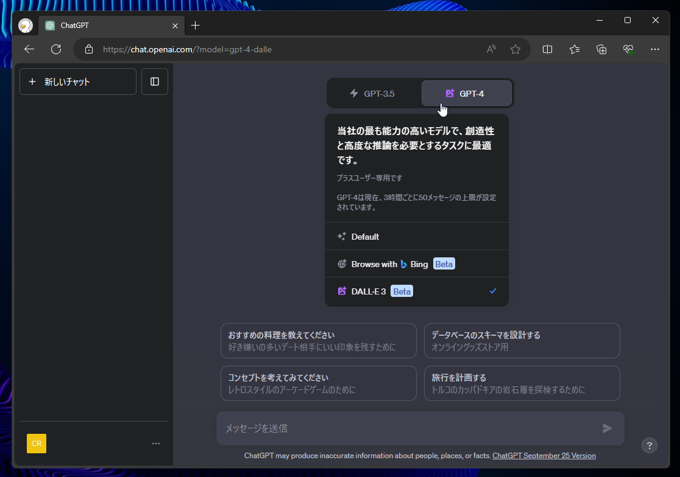Click the address bar URL
The image size is (680, 477).
click(187, 49)
